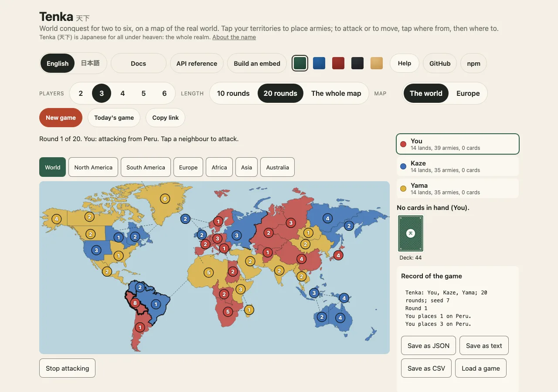558x392 pixels.
Task: Pick the black color theme swatch
Action: coord(357,63)
